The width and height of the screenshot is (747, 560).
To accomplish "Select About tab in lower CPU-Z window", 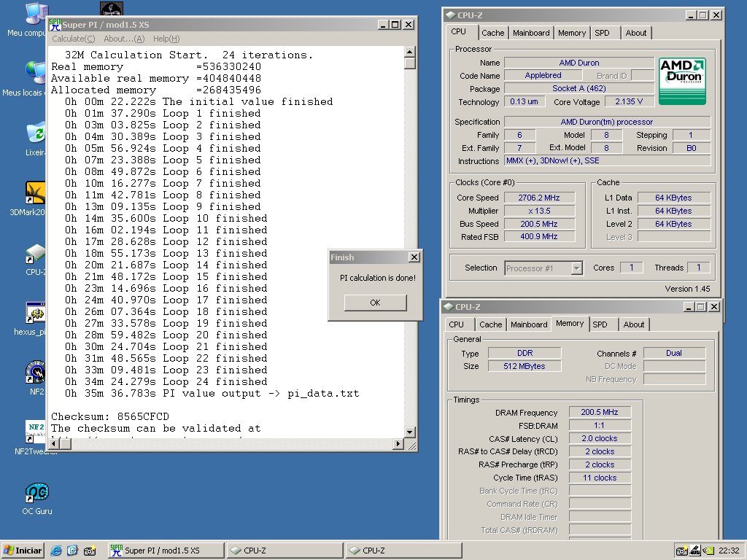I will 634,324.
